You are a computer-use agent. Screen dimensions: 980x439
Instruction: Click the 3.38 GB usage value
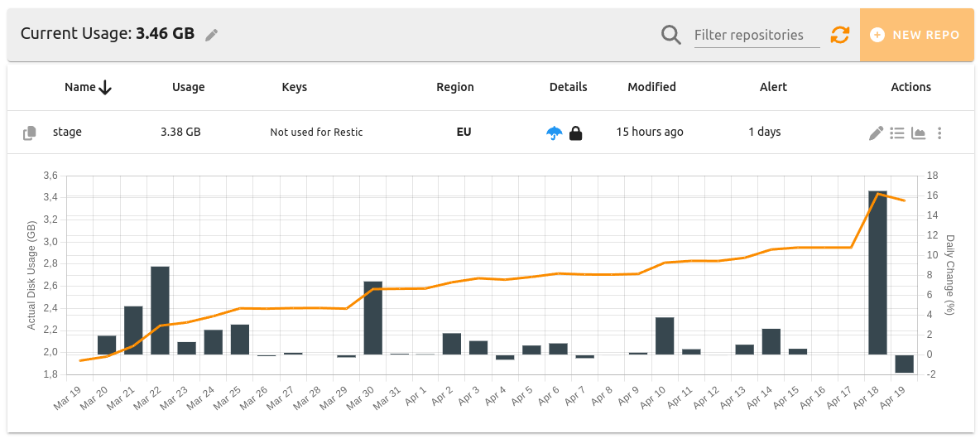tap(180, 132)
